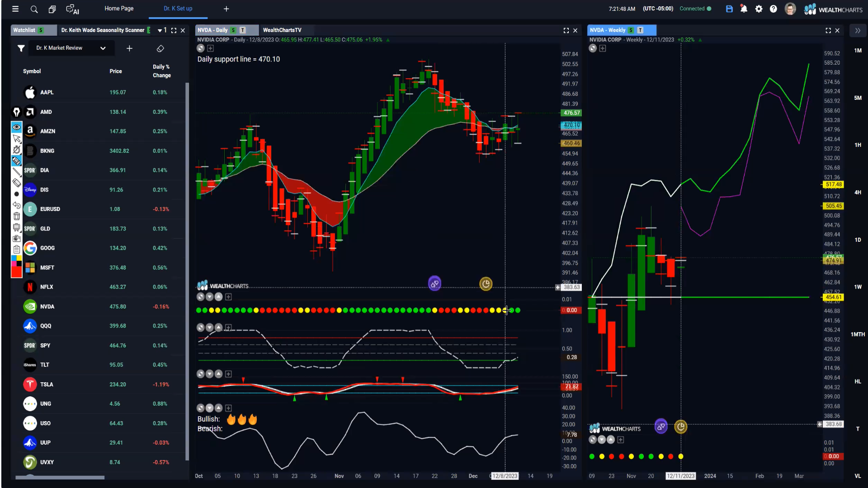Toggle the S badge on Watchlist tab
Image resolution: width=868 pixels, height=488 pixels.
coord(41,30)
